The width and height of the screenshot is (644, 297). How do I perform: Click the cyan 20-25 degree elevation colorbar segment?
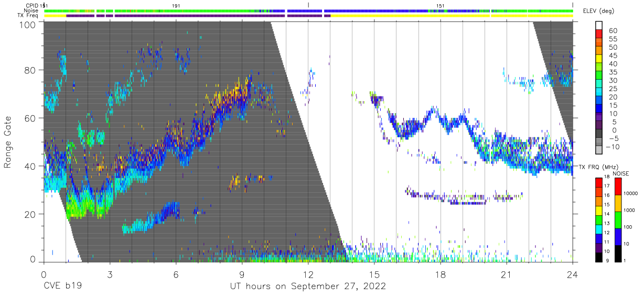[598, 92]
